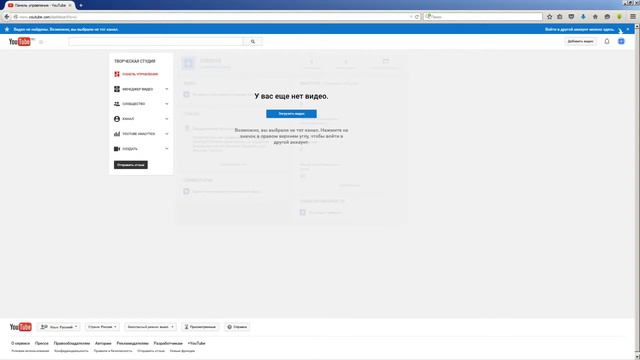Select Панель управления in the sidebar

[140, 74]
